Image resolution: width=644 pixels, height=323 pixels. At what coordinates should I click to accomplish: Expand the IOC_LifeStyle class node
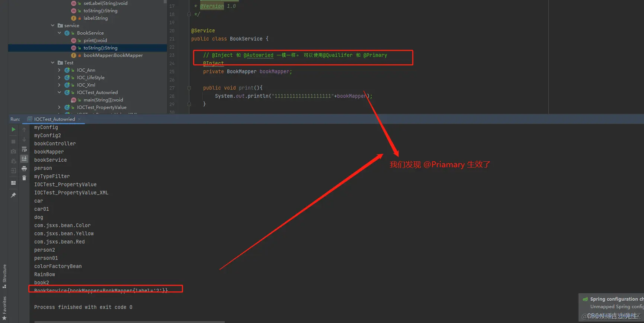[x=60, y=78]
